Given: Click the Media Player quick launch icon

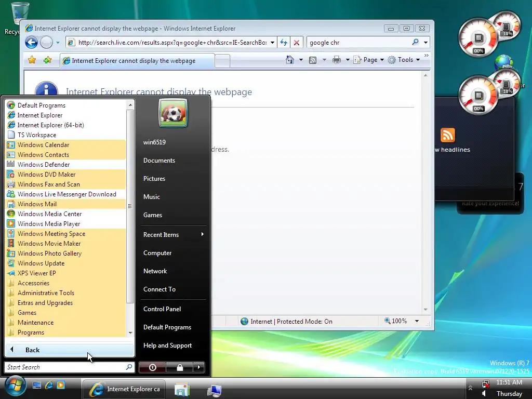Looking at the screenshot, I should [61, 385].
